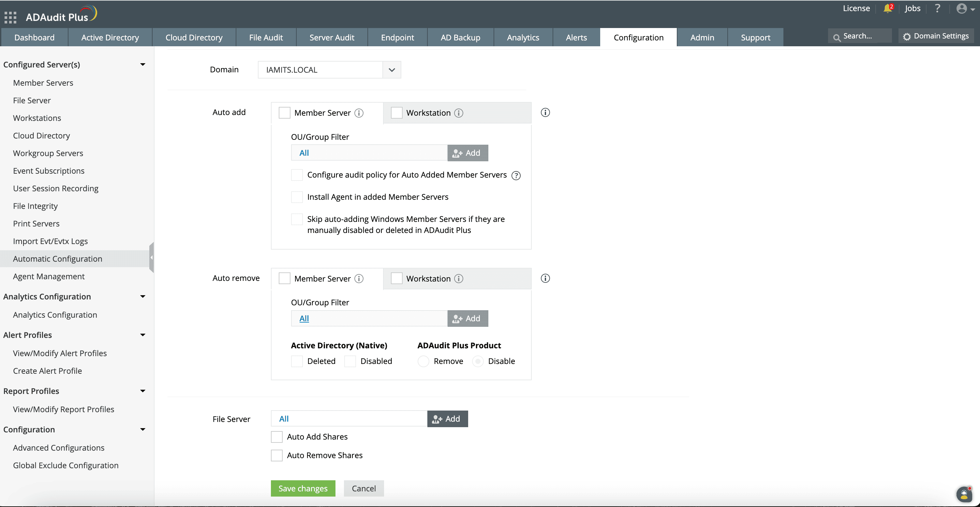The width and height of the screenshot is (980, 507).
Task: Open the apps grid launcher icon
Action: (x=10, y=17)
